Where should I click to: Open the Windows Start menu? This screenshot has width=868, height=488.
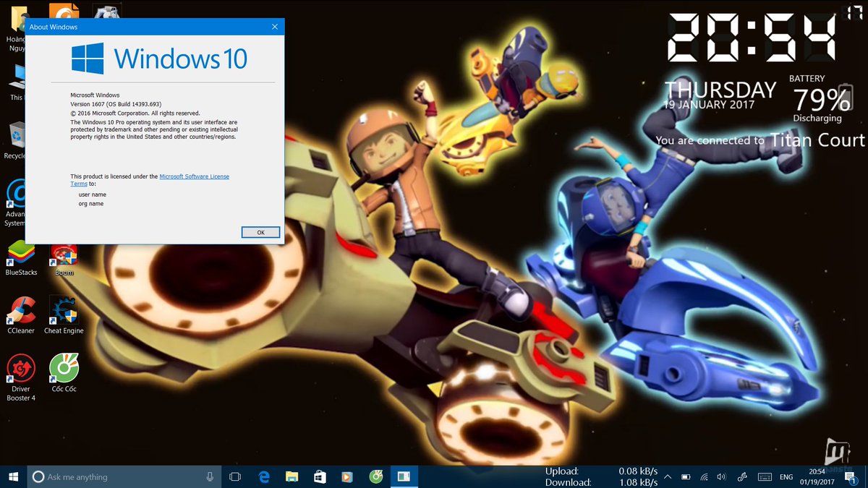pyautogui.click(x=13, y=476)
